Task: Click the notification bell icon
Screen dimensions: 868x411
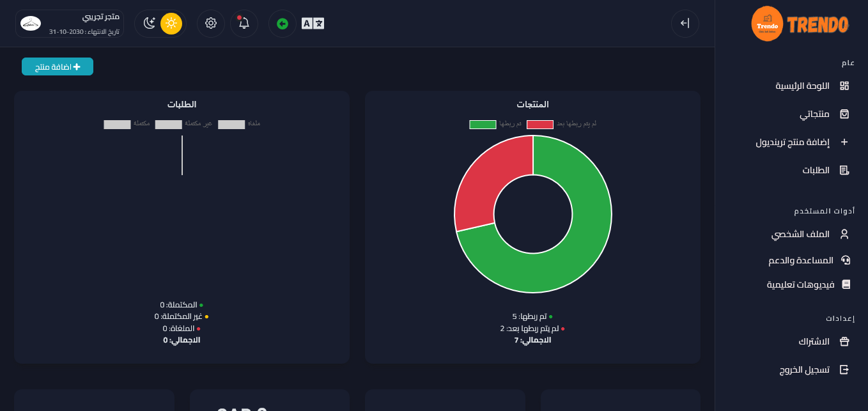Action: point(244,24)
